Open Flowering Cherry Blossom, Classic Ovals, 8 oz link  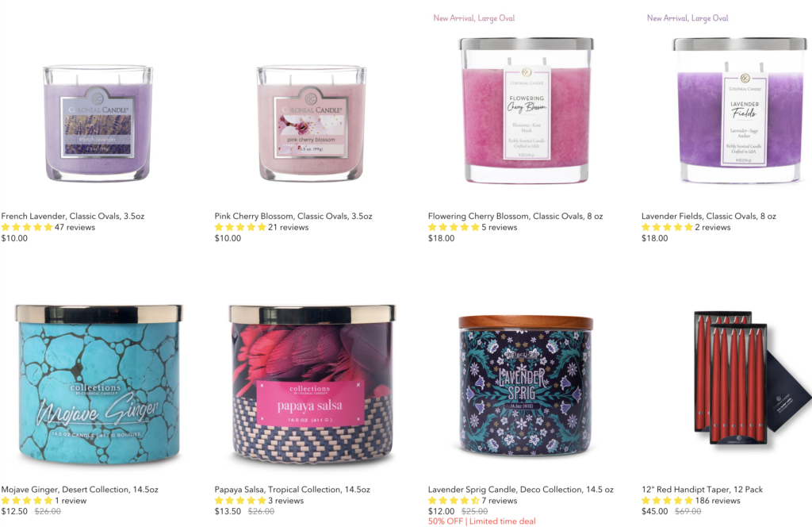point(515,216)
